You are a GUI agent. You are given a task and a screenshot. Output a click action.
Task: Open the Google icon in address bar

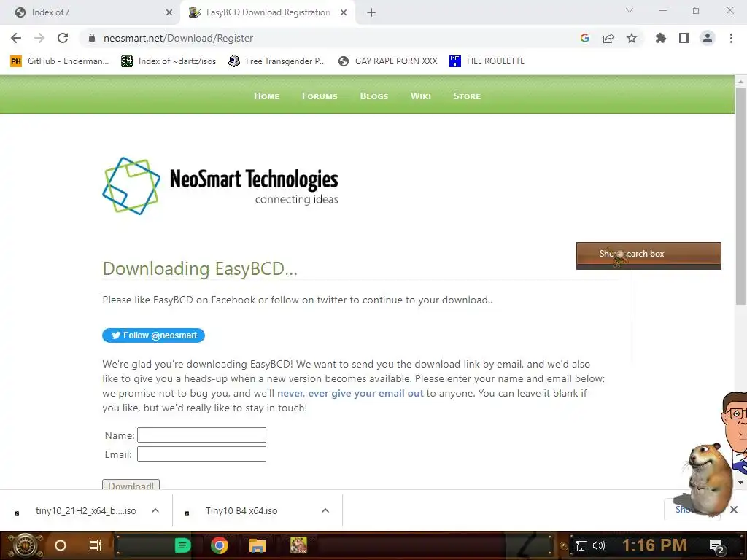point(585,38)
